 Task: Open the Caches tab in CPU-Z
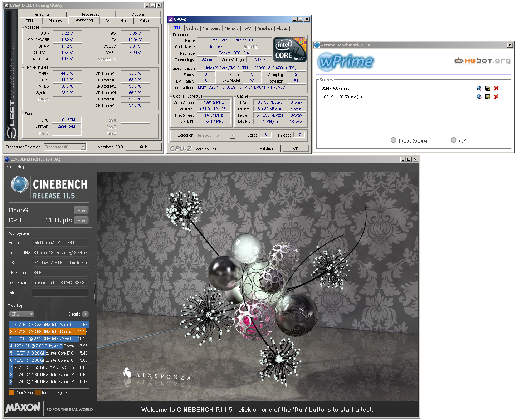(192, 28)
